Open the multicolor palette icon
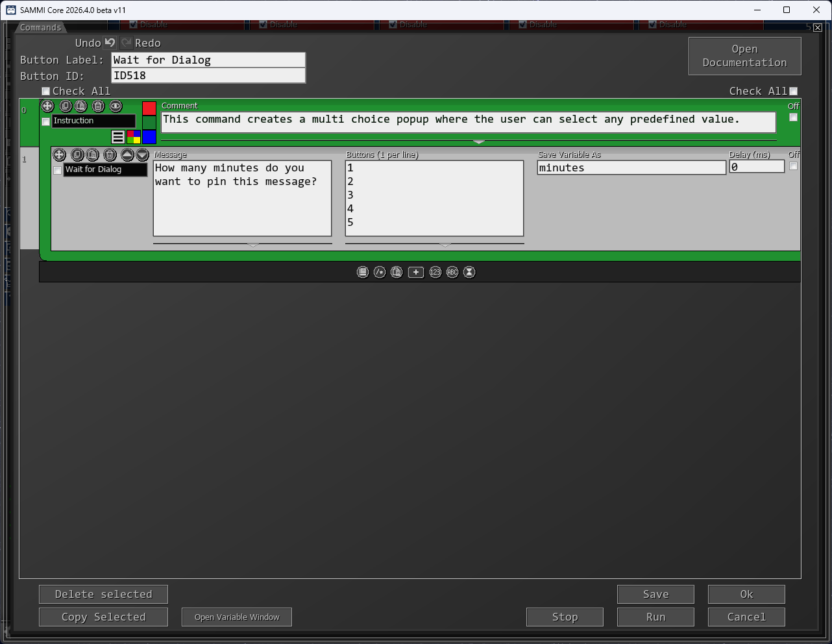 pos(134,136)
